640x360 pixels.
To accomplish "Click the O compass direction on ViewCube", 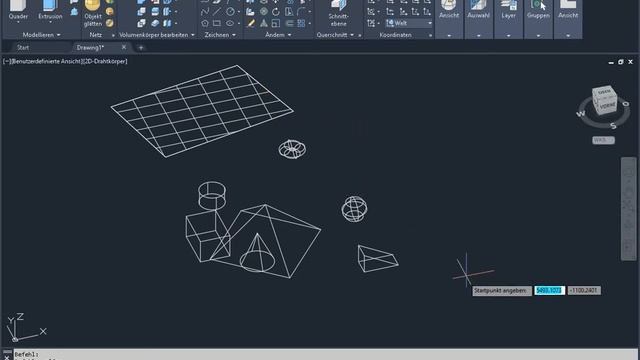I will tap(626, 104).
